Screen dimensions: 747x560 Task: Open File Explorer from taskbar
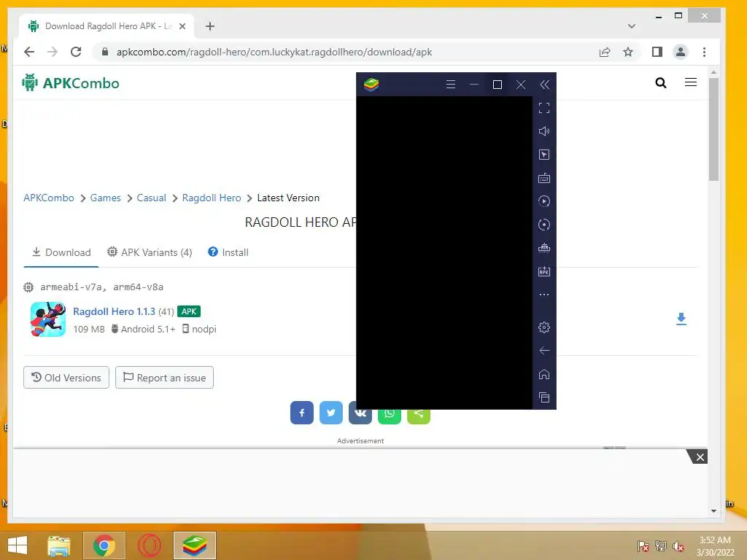click(58, 545)
